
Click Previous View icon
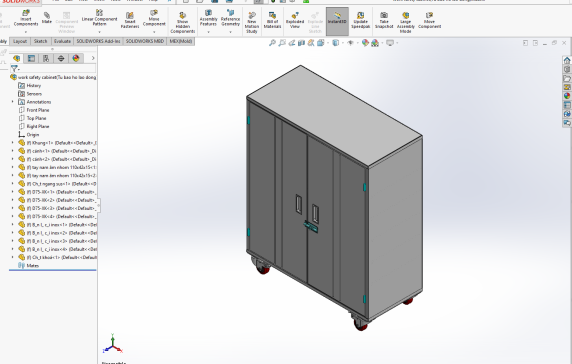pyautogui.click(x=291, y=43)
